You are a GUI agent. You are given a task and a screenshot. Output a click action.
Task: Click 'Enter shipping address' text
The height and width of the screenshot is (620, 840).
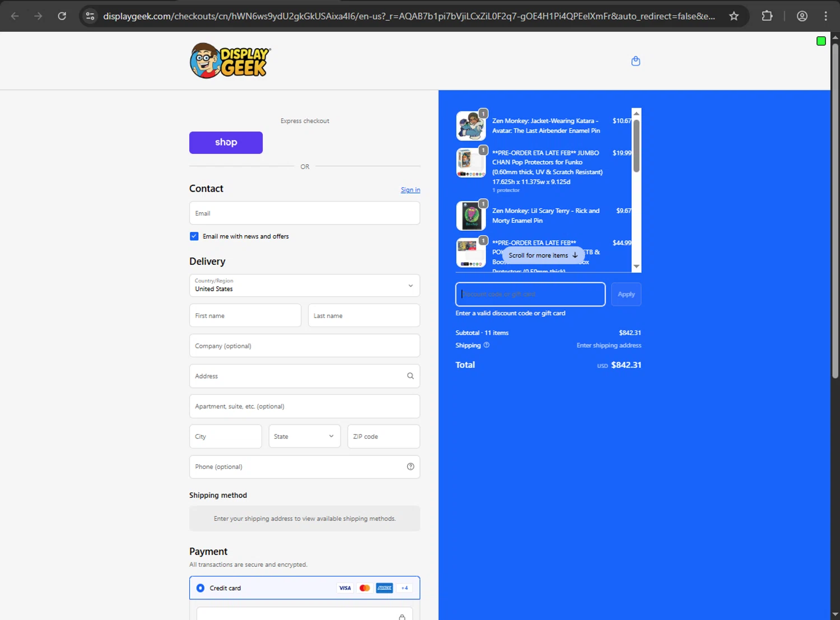tap(609, 346)
